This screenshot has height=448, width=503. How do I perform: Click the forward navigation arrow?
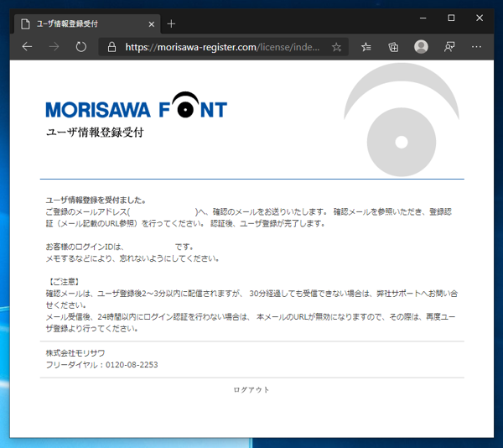(54, 47)
